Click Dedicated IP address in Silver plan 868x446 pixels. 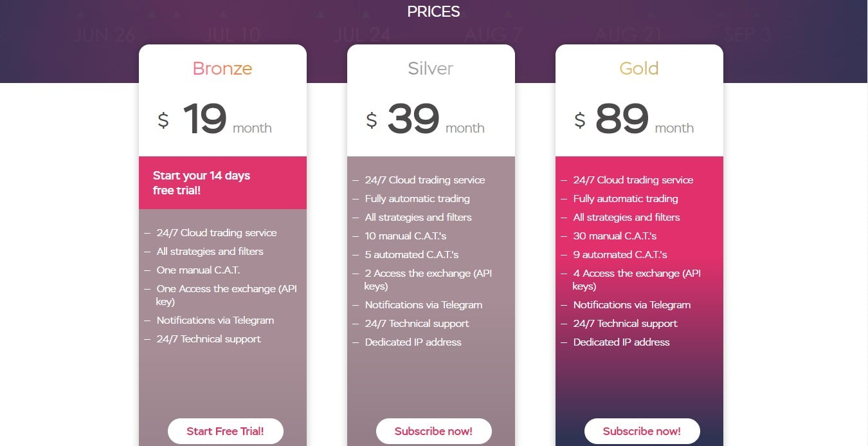pos(413,342)
